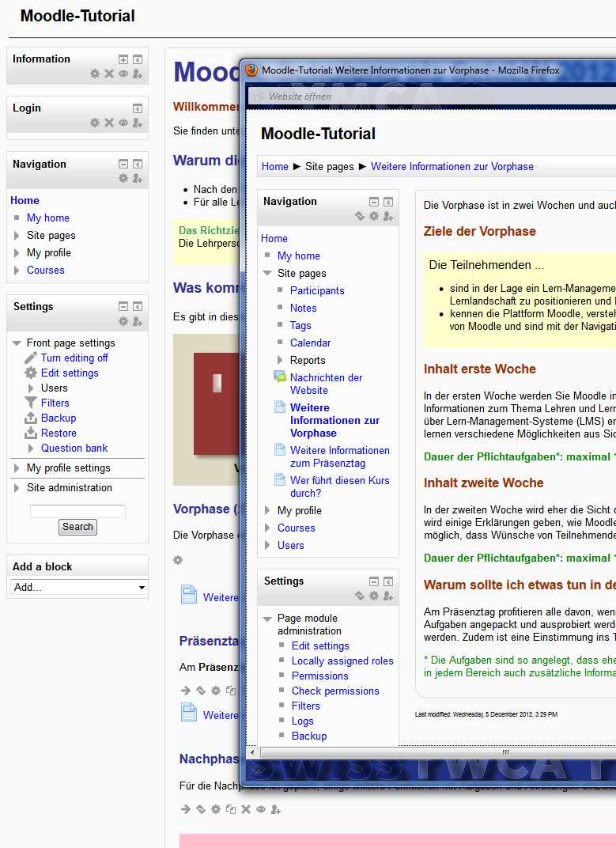Expand the Users item under Front page settings

click(31, 388)
